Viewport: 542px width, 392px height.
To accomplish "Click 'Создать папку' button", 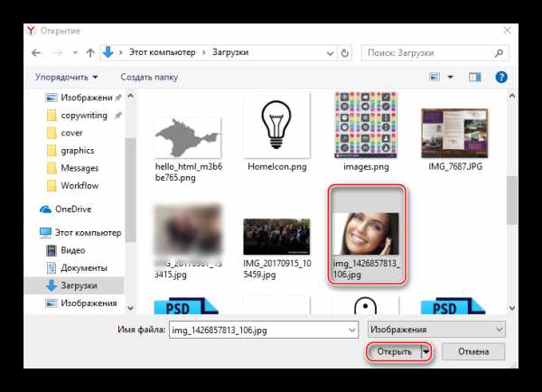I will point(149,77).
